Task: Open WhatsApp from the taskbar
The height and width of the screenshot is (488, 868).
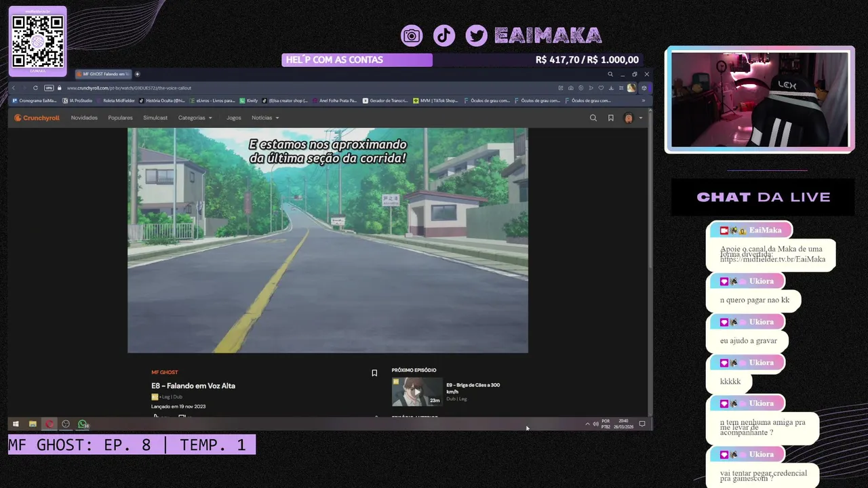Action: (83, 424)
